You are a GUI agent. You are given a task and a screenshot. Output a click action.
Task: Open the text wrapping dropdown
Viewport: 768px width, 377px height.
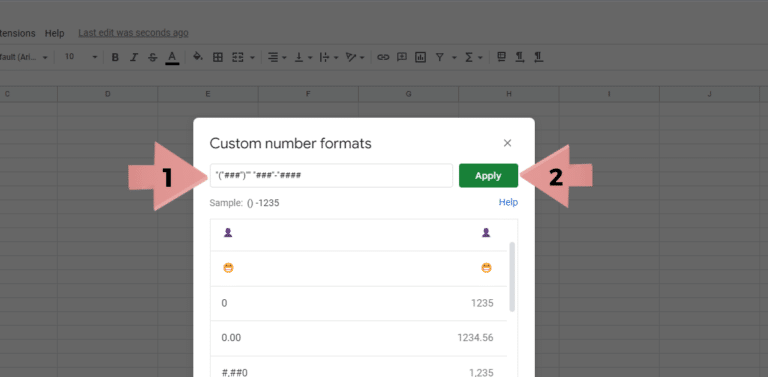tap(329, 57)
